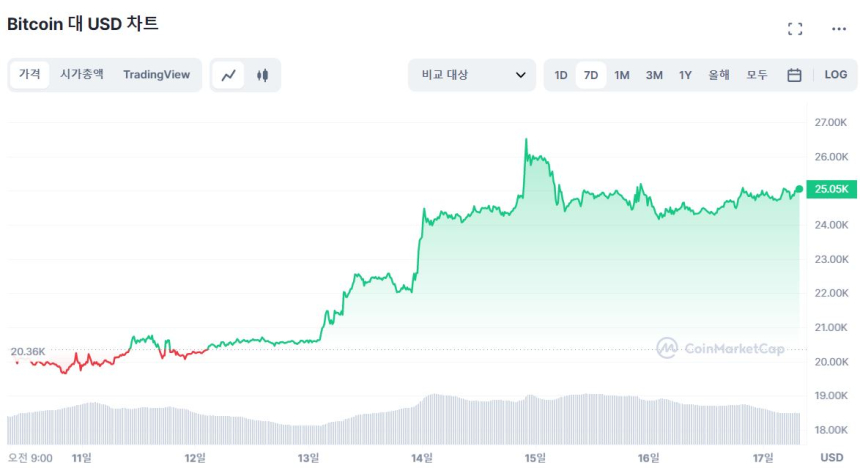The height and width of the screenshot is (468, 860).
Task: Switch to the TradingView tab
Action: (156, 74)
